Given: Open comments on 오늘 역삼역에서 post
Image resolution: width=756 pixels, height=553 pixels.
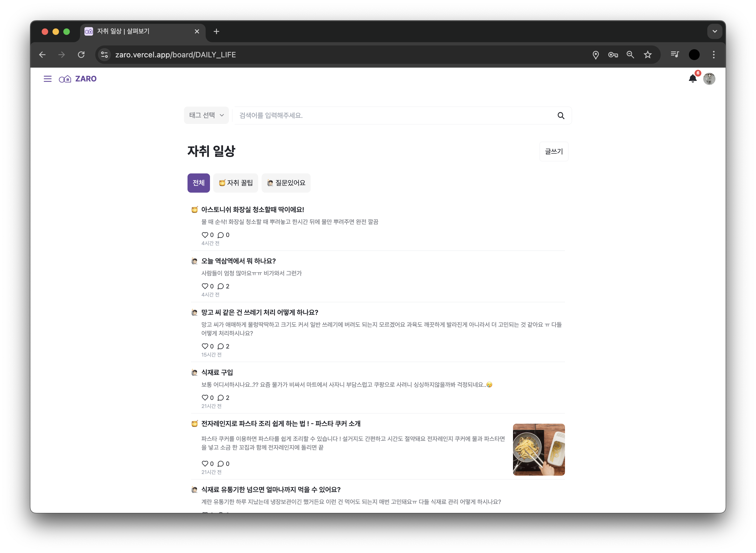Looking at the screenshot, I should tap(221, 286).
